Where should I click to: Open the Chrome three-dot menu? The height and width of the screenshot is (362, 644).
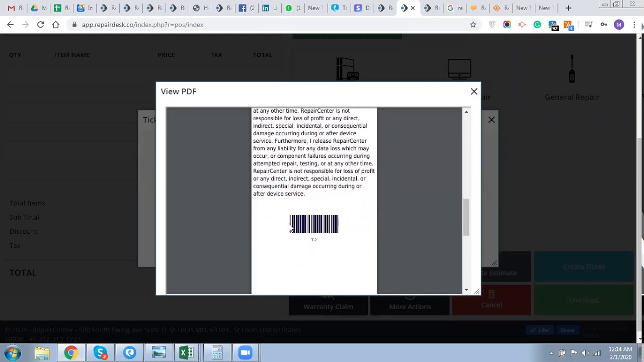click(634, 25)
